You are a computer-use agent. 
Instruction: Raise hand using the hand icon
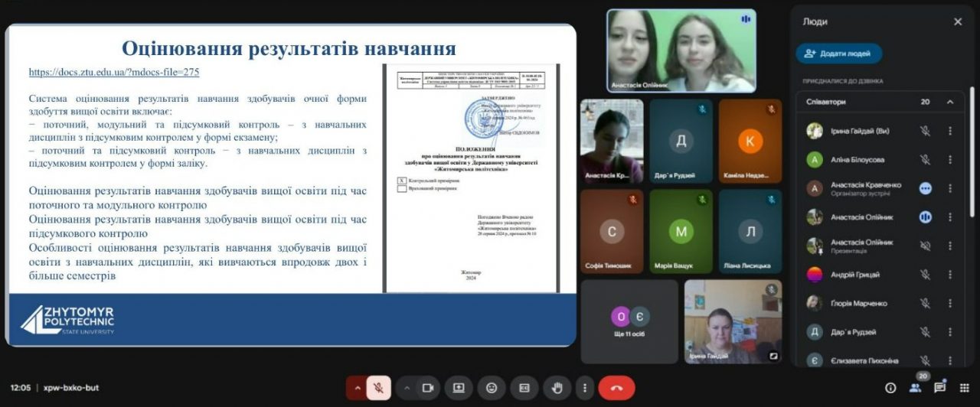tap(557, 388)
